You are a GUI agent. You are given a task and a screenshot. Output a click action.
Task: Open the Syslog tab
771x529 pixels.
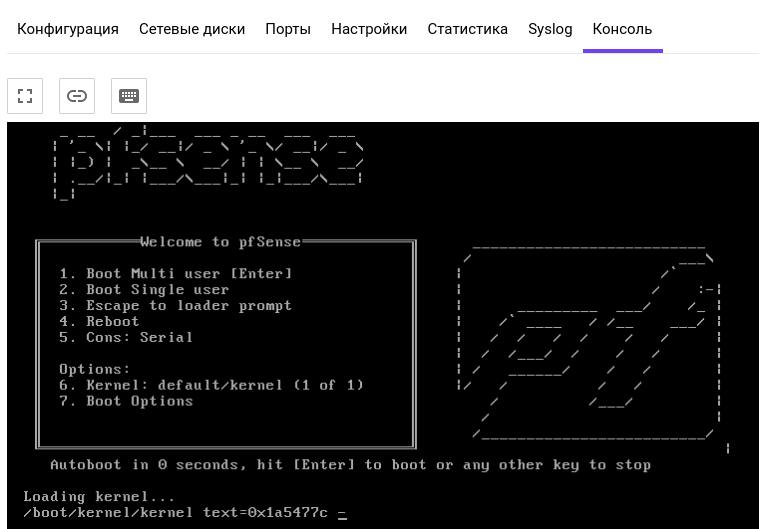click(x=550, y=29)
